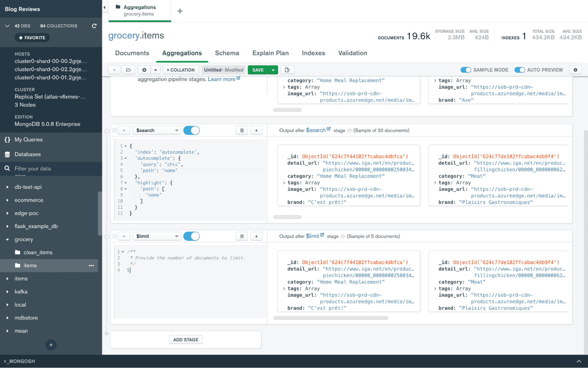Screen dimensions: 588x368
Task: Click the refresh databases icon
Action: pyautogui.click(x=94, y=26)
